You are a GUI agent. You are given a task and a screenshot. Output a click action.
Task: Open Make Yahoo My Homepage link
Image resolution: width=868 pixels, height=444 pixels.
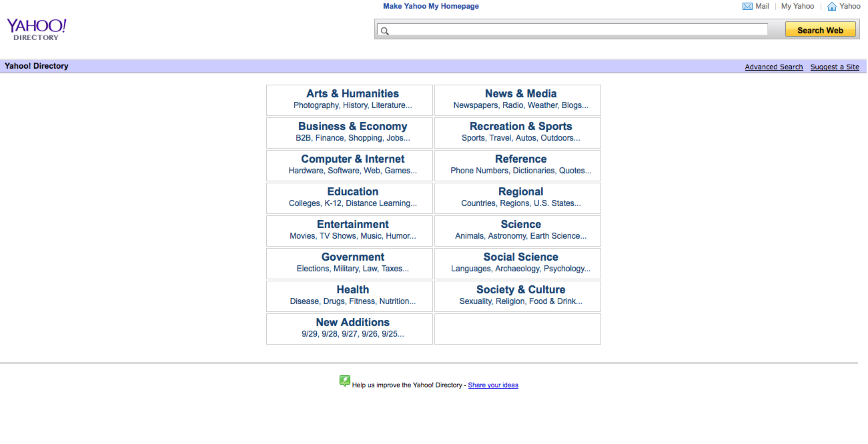click(x=431, y=6)
